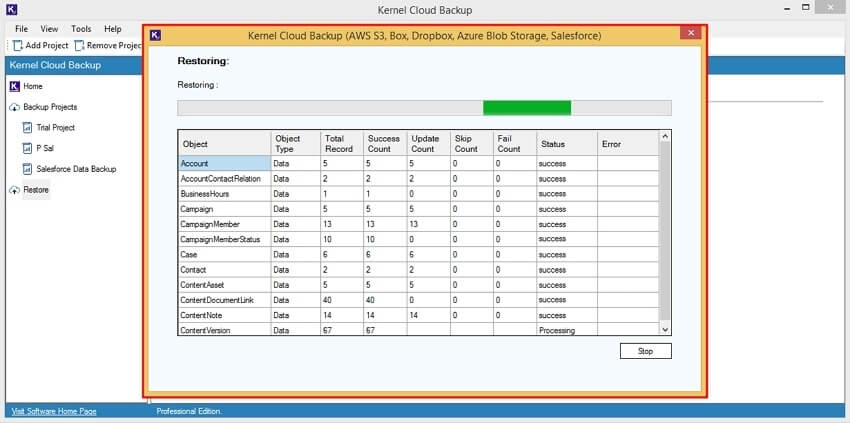
Task: Click the Backup Projects cloud icon
Action: (x=15, y=107)
